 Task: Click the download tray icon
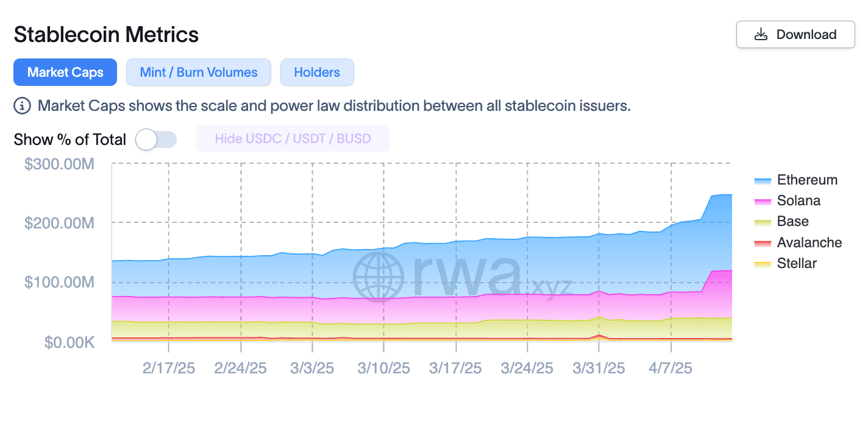coord(761,35)
